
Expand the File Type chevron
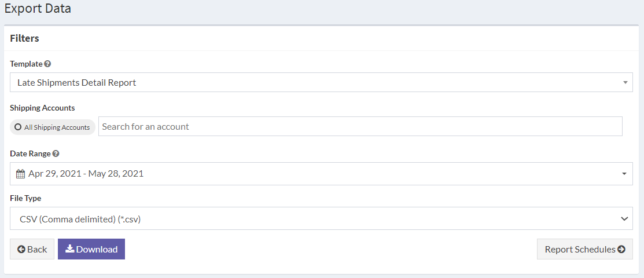[624, 218]
